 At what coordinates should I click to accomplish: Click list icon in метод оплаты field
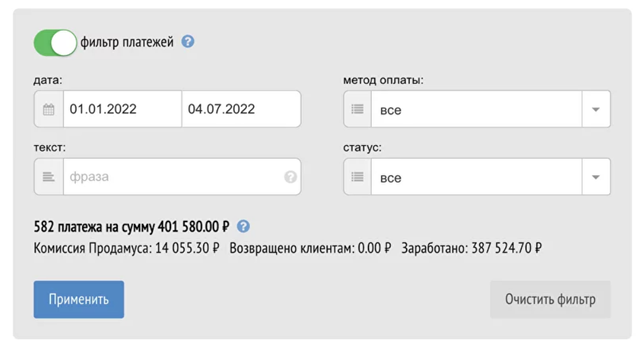pos(358,109)
